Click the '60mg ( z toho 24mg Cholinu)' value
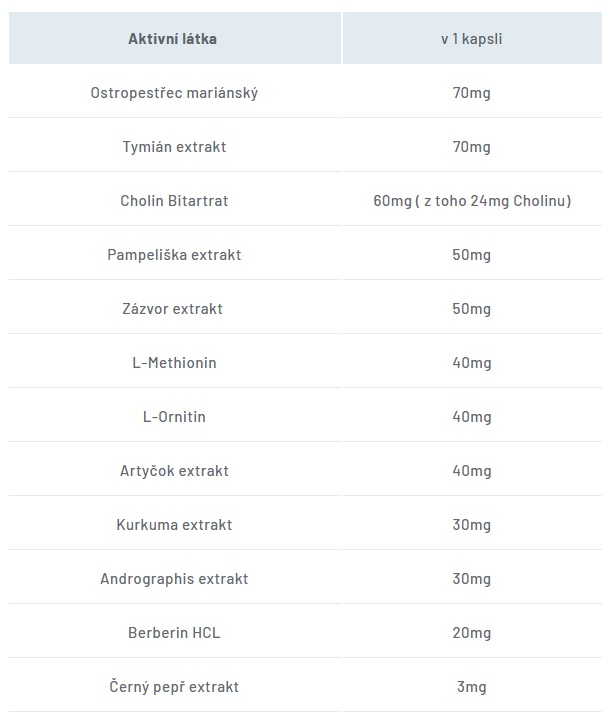The height and width of the screenshot is (722, 614). (472, 201)
